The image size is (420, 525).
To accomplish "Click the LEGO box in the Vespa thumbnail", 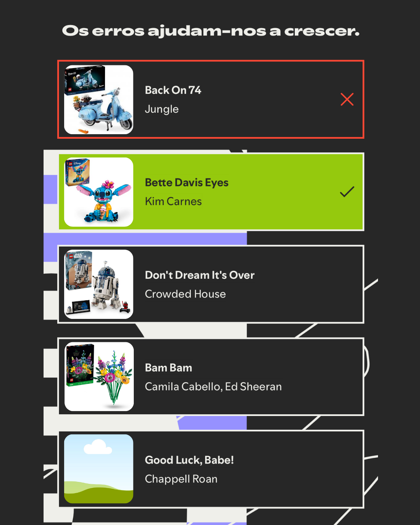I will pos(85,80).
